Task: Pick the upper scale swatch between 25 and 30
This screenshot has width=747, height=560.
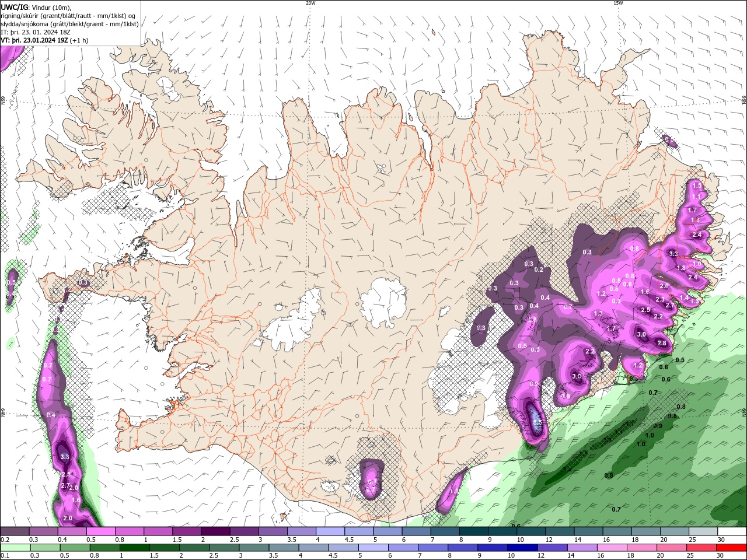Action: pos(703,531)
